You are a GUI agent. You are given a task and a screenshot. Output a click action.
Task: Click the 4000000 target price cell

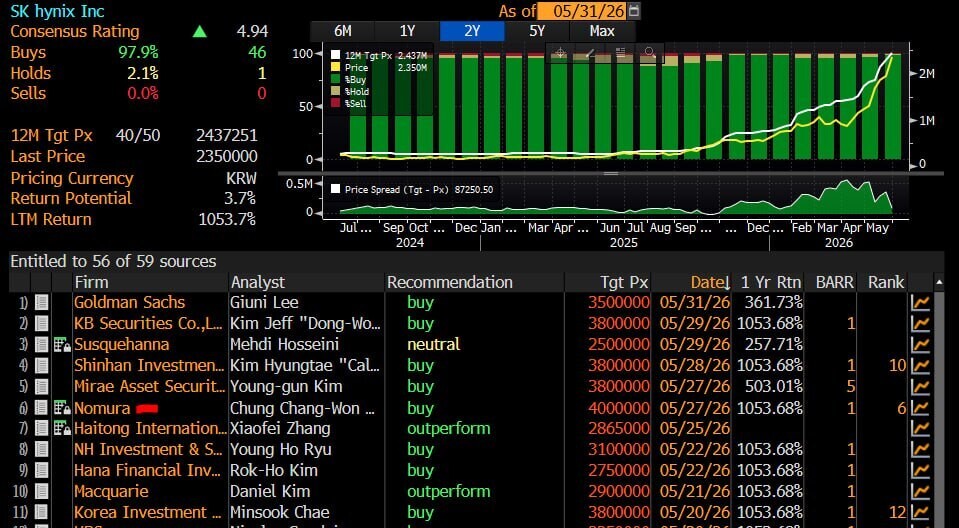tap(619, 407)
